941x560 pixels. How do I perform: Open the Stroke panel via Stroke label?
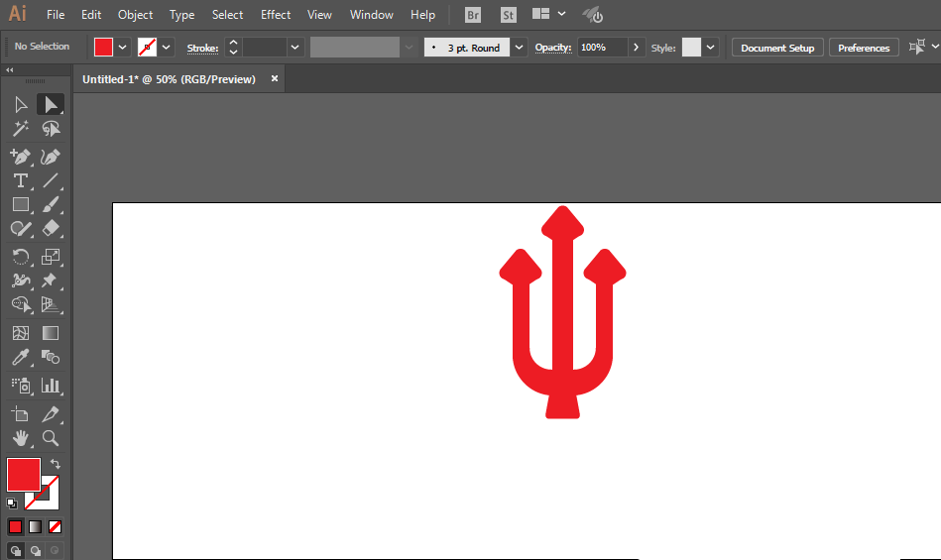(202, 48)
